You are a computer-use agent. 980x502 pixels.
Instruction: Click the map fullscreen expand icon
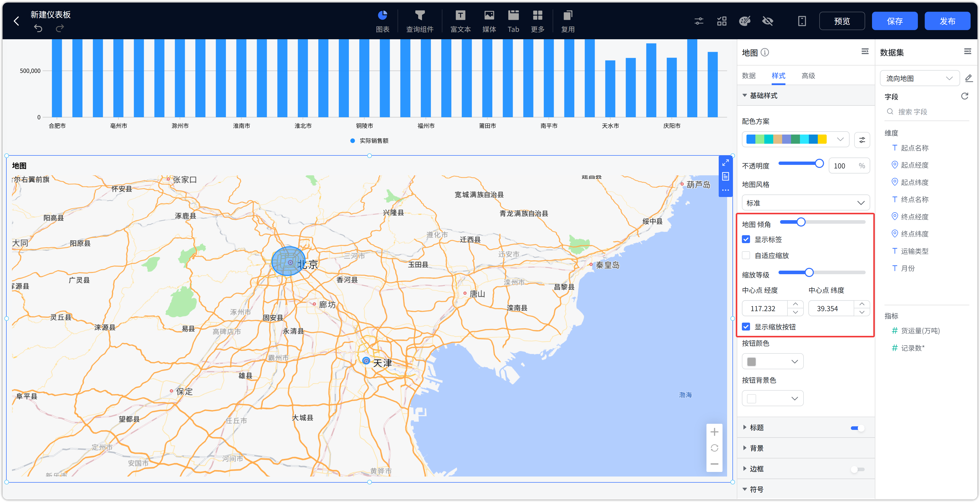tap(726, 163)
